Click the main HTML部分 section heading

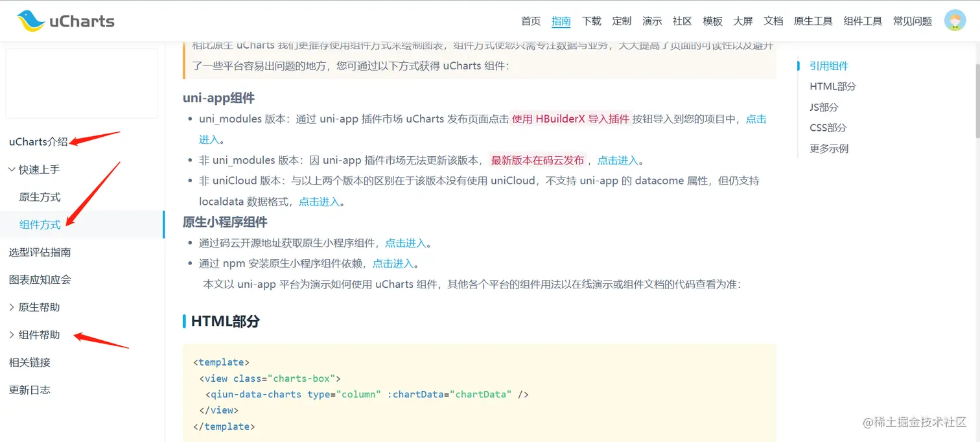pyautogui.click(x=226, y=321)
